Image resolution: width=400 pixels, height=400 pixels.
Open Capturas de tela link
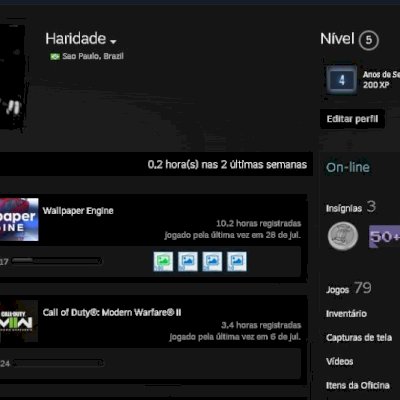359,338
